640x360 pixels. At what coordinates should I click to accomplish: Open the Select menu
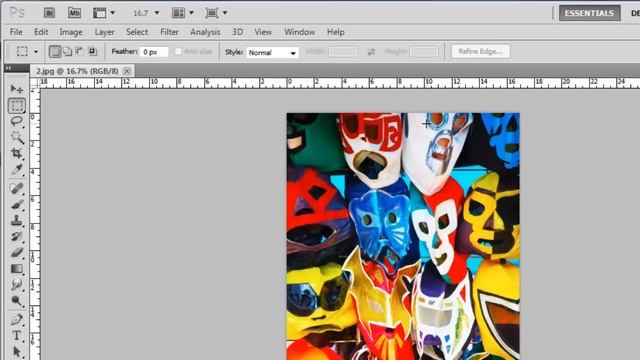pos(137,32)
